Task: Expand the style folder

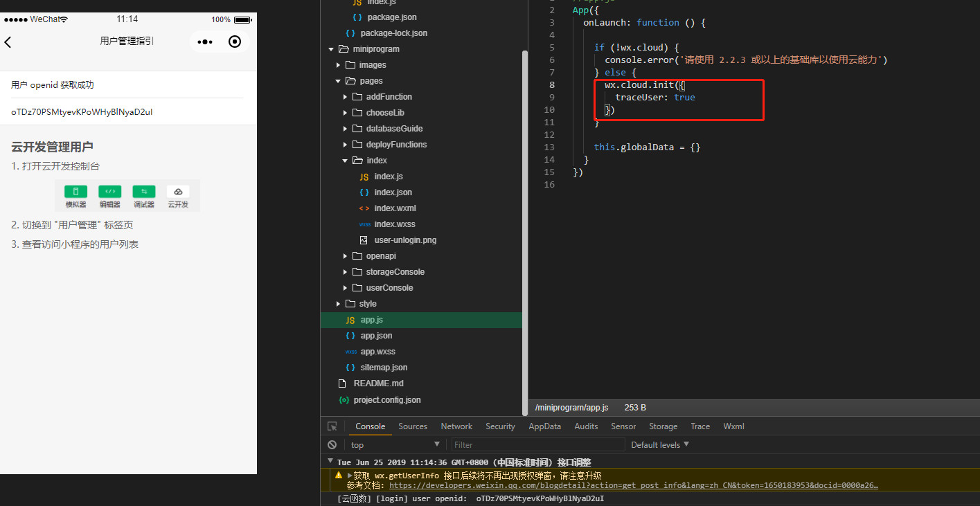Action: click(338, 304)
